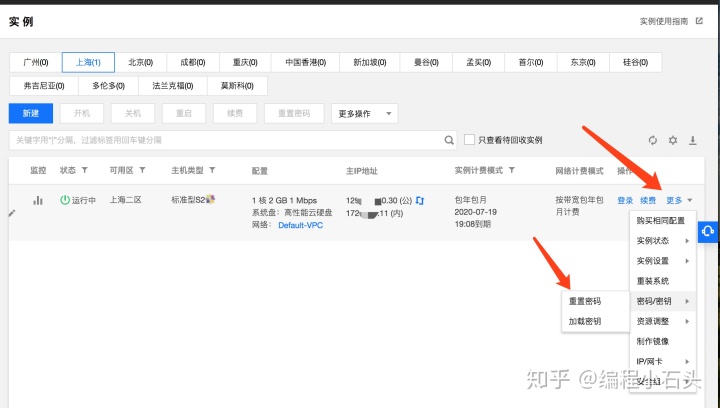Open the customer support headset button
The width and height of the screenshot is (720, 408).
[x=708, y=231]
